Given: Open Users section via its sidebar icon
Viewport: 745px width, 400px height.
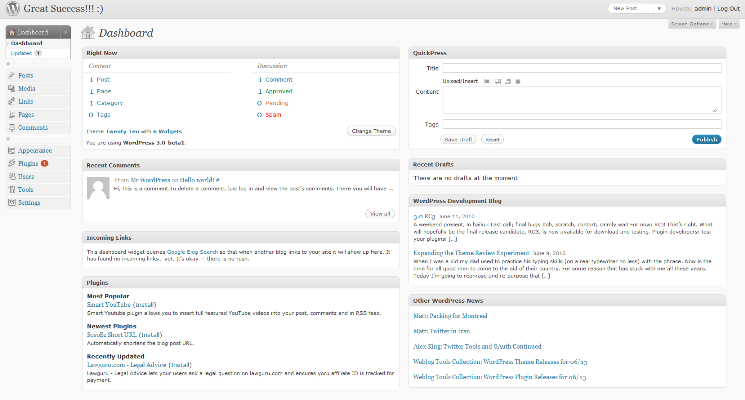Looking at the screenshot, I should 11,176.
